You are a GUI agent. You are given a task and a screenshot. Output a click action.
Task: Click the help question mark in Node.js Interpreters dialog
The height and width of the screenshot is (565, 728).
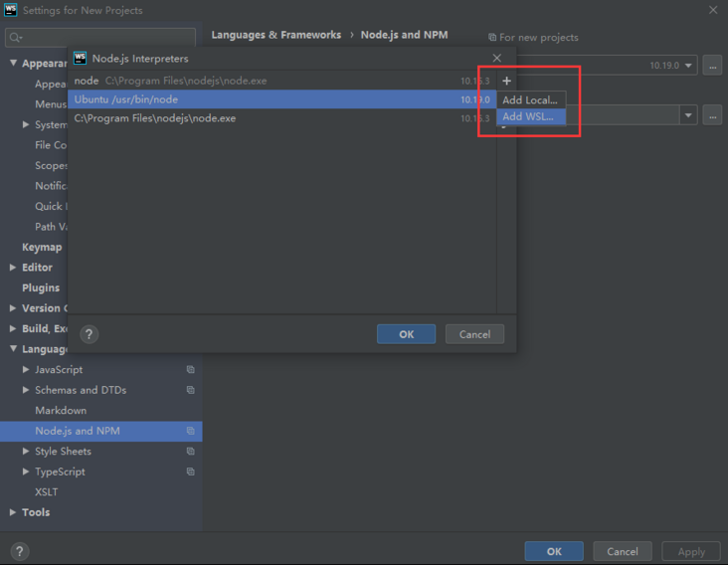89,334
